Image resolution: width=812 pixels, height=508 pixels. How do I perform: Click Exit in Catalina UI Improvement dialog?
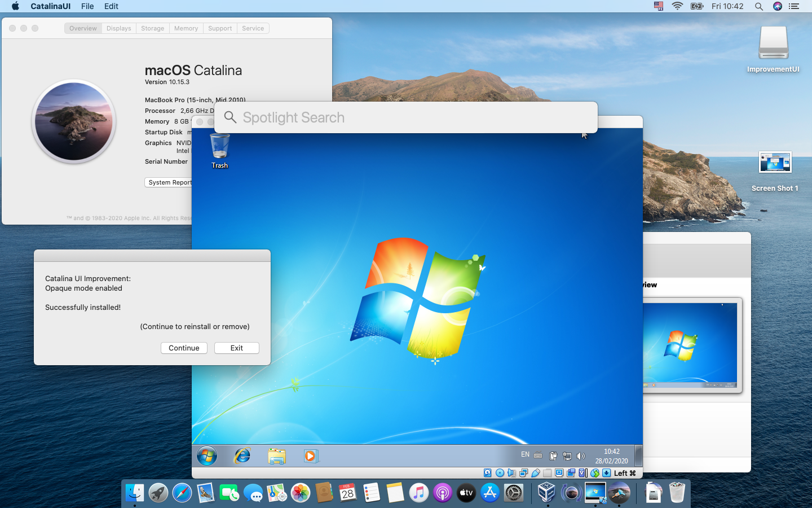tap(237, 348)
